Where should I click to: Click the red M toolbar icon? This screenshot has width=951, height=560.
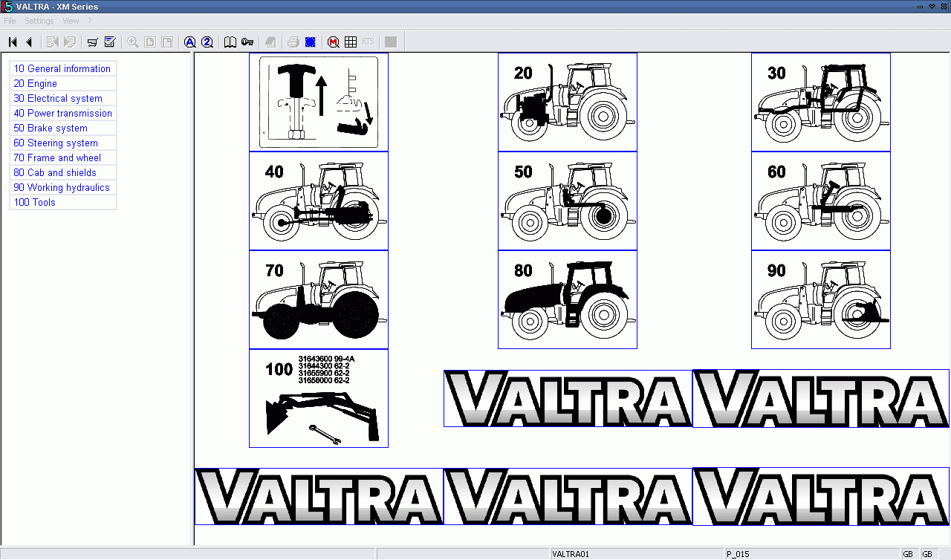[334, 42]
